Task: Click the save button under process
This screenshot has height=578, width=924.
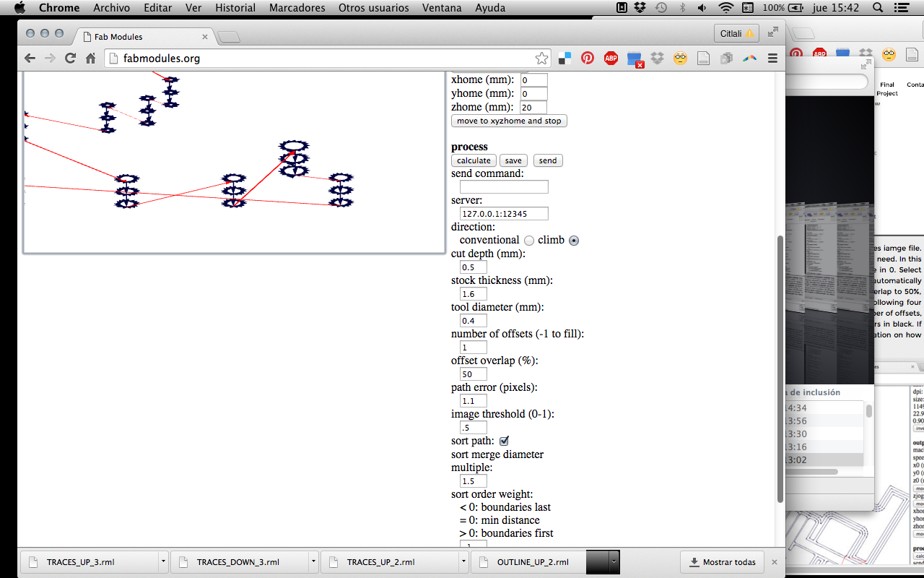Action: click(x=513, y=160)
